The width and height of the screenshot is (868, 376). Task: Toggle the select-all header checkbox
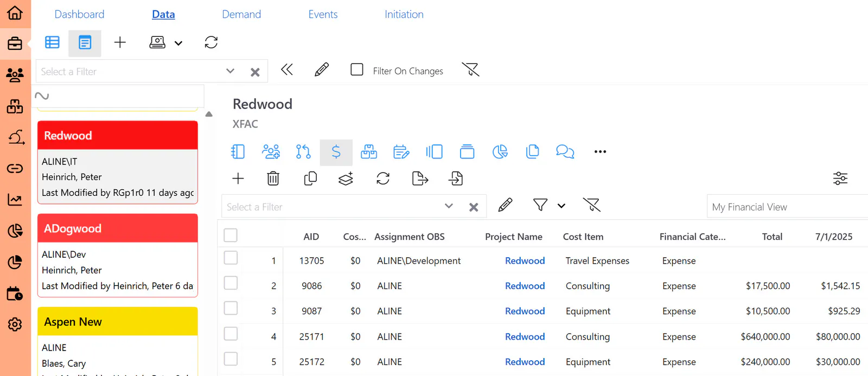(x=231, y=235)
